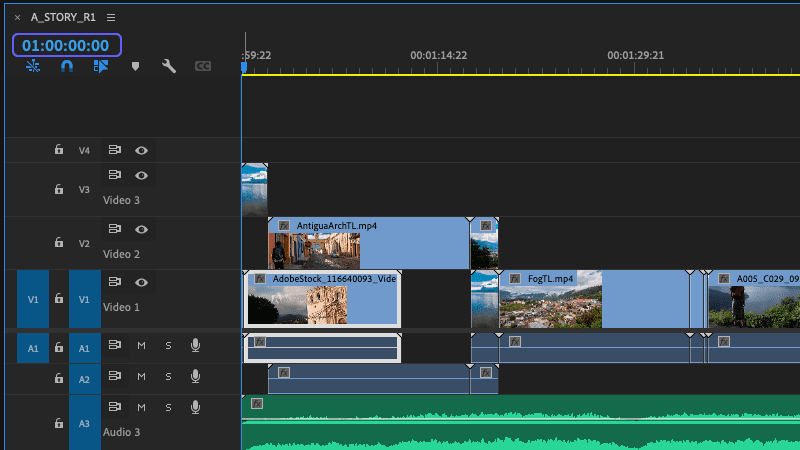Click fx badge on FogTL.mp4 clip

[x=515, y=279]
